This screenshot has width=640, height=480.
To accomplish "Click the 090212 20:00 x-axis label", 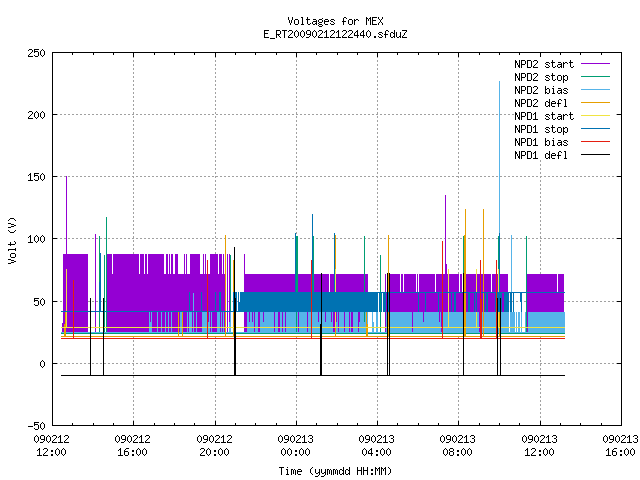I will point(214,446).
